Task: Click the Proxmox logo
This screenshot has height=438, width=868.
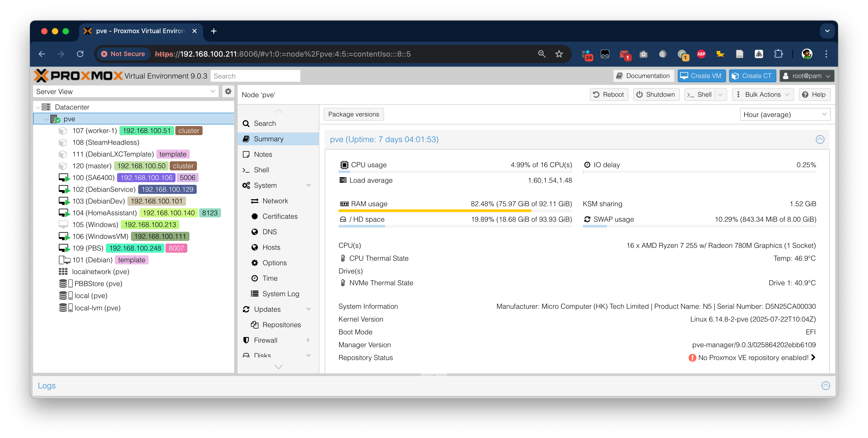Action: coord(78,76)
